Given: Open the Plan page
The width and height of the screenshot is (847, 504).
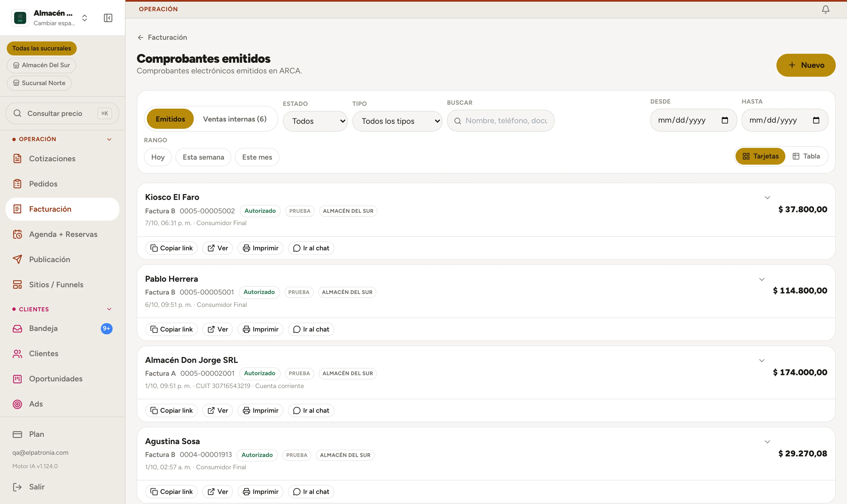Looking at the screenshot, I should pos(62,434).
